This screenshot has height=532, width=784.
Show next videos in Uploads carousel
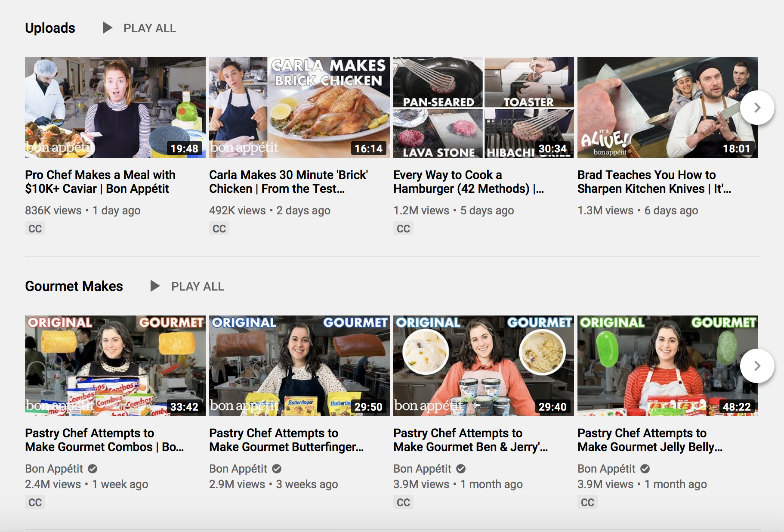click(757, 108)
